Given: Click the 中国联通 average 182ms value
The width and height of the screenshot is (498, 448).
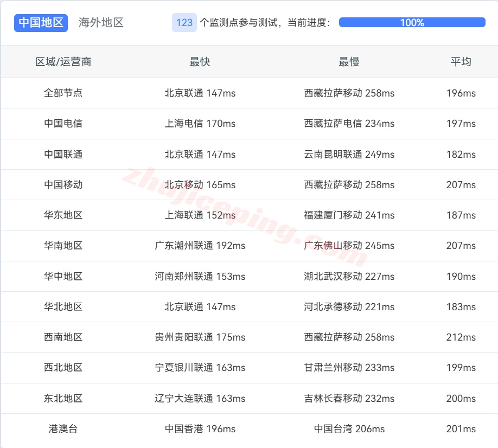Looking at the screenshot, I should pos(461,155).
